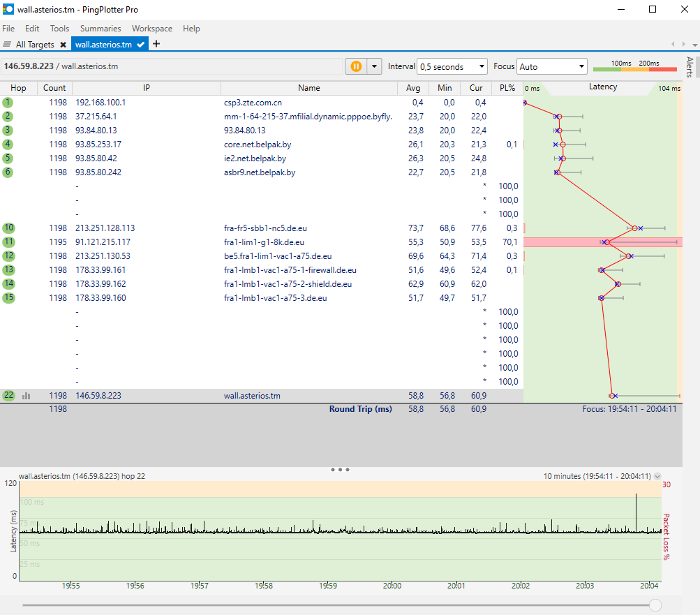Select hop 15 green circle icon
This screenshot has width=700, height=615.
(8, 297)
